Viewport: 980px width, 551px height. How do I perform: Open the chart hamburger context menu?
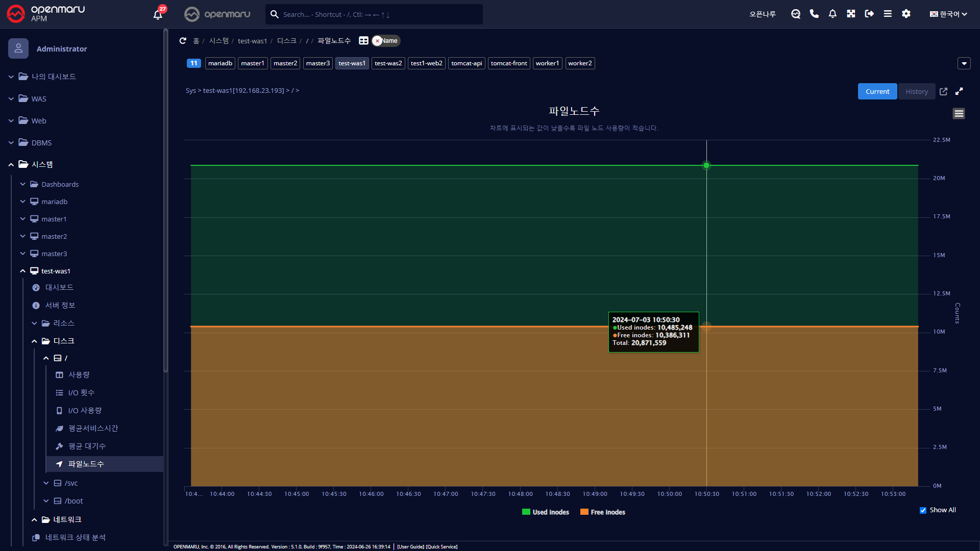click(x=959, y=114)
